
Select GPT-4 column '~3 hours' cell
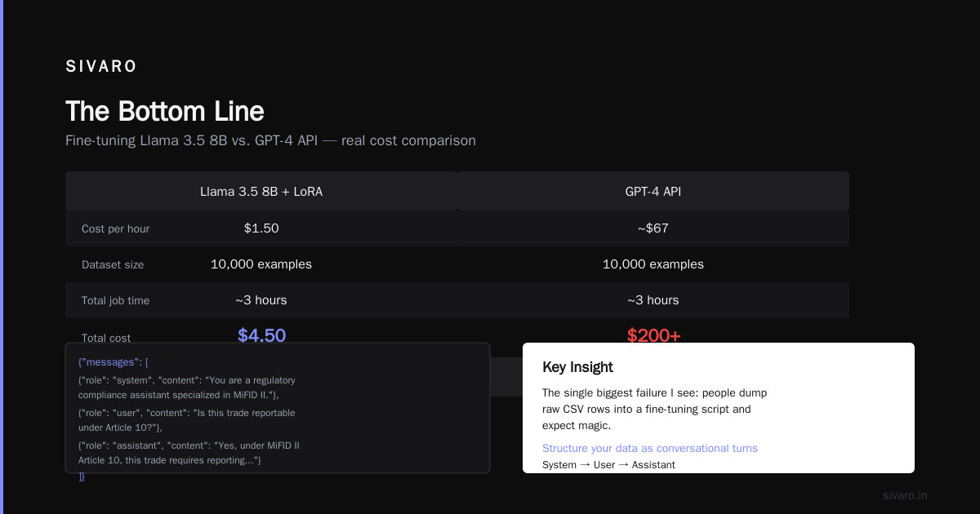point(653,300)
